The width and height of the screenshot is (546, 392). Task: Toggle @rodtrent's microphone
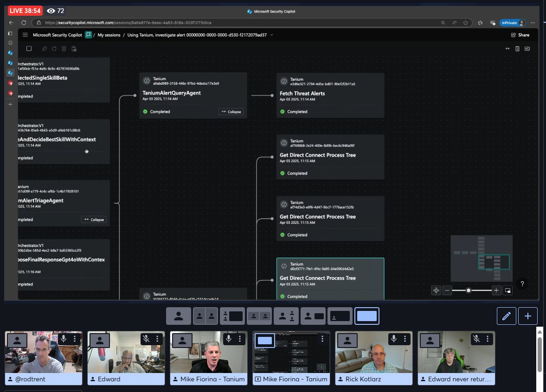tap(64, 338)
